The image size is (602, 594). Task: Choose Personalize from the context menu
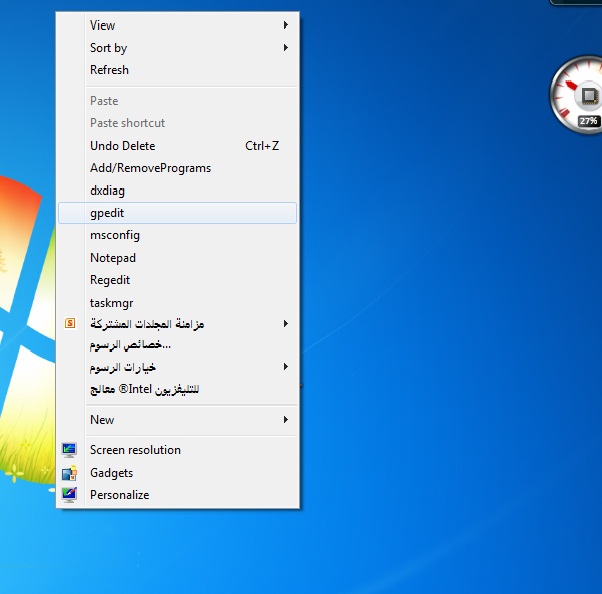(x=177, y=495)
